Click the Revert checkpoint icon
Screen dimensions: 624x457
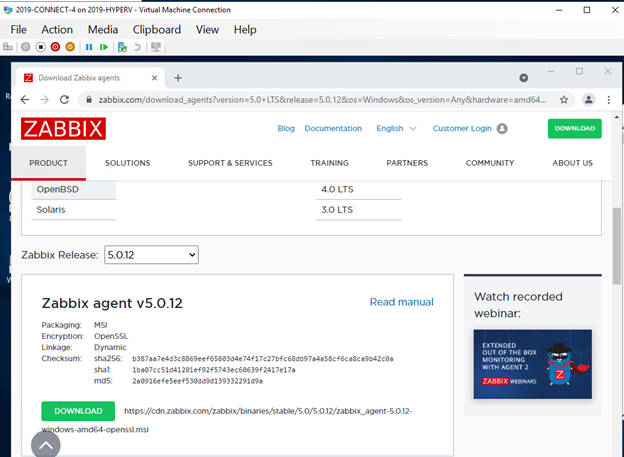(137, 47)
